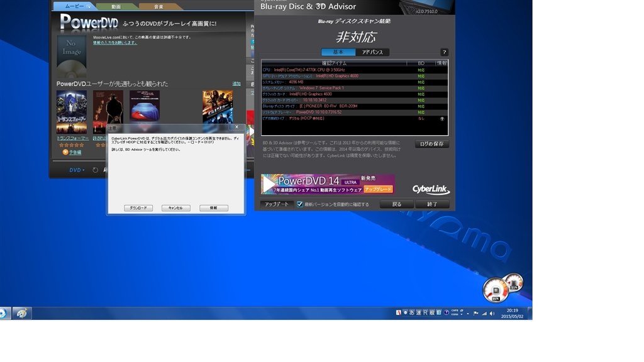This screenshot has height=362, width=644.
Task: Select the アドバンス tab in BD Advisor
Action: coord(372,52)
